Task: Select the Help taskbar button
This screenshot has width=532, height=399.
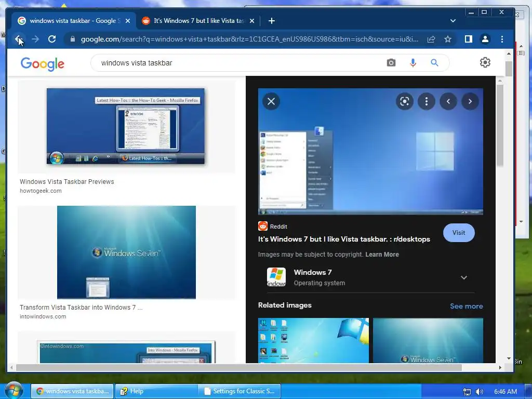Action: tap(156, 391)
